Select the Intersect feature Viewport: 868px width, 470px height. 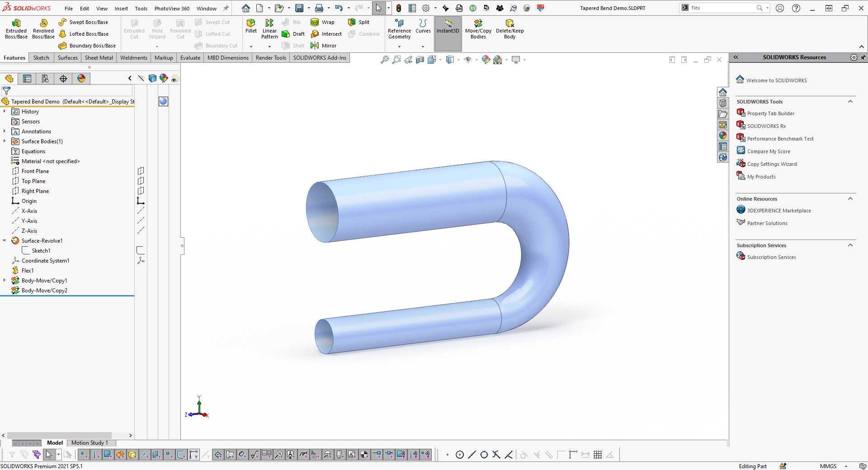pyautogui.click(x=326, y=34)
